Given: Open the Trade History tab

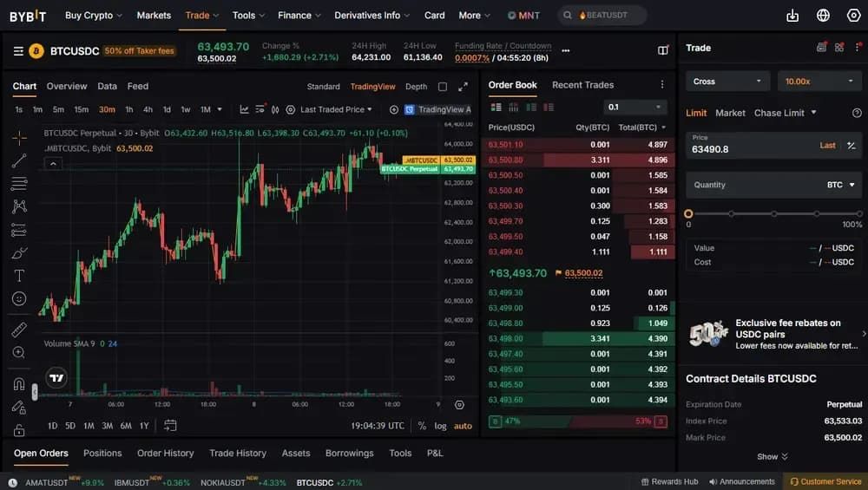Looking at the screenshot, I should tap(238, 453).
